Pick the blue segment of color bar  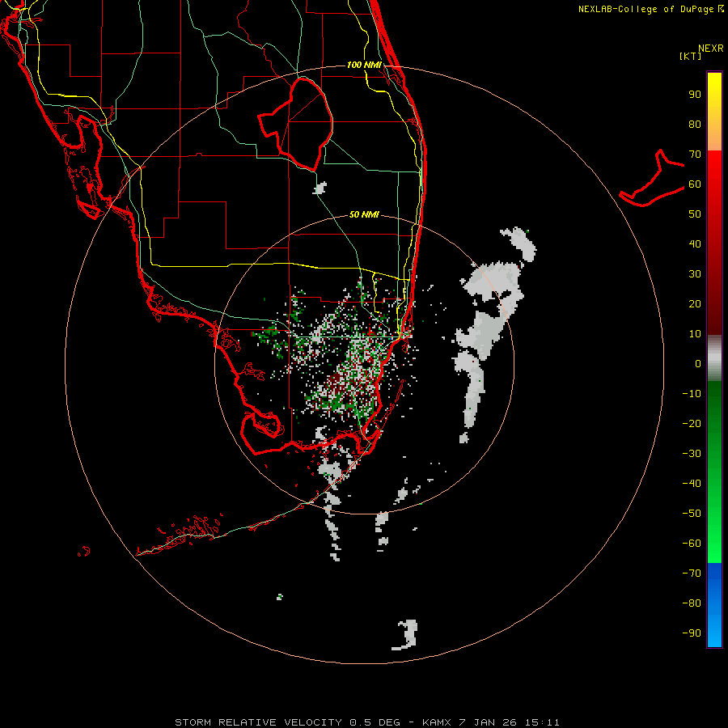click(714, 604)
